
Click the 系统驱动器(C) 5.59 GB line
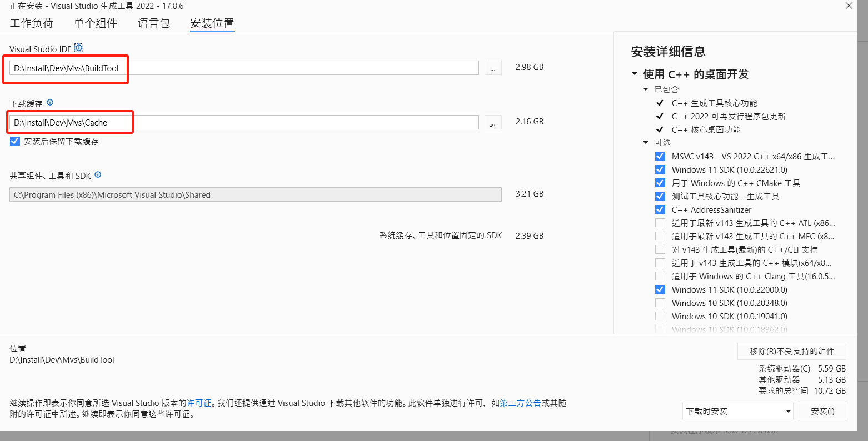802,369
